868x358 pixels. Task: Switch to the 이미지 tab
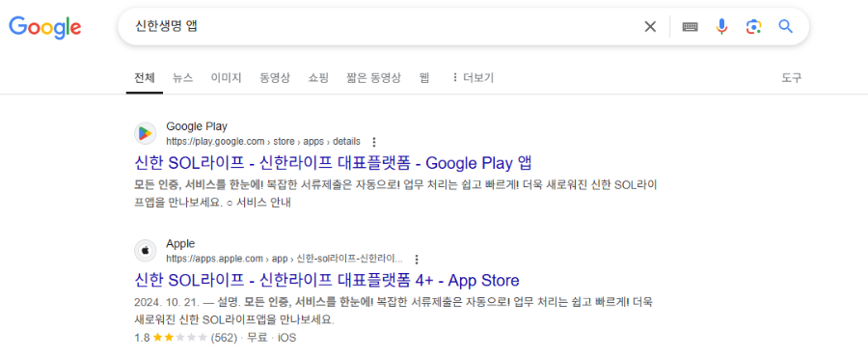tap(226, 77)
